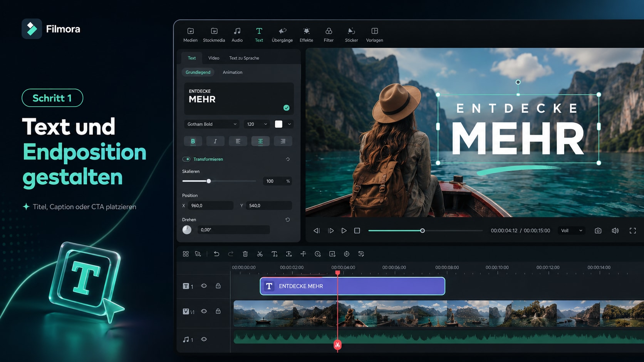Image resolution: width=644 pixels, height=362 pixels.
Task: Click the playhead scissors split button
Action: [x=337, y=345]
